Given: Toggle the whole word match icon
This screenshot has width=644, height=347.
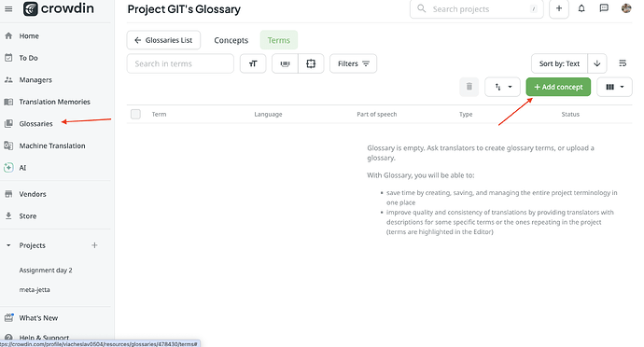Looking at the screenshot, I should pos(285,63).
